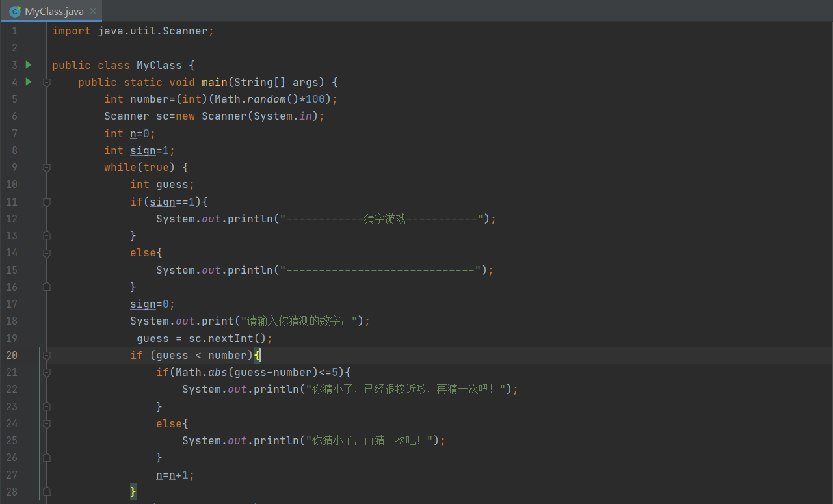
Task: Collapse the else block fold at line 14
Action: [x=46, y=253]
